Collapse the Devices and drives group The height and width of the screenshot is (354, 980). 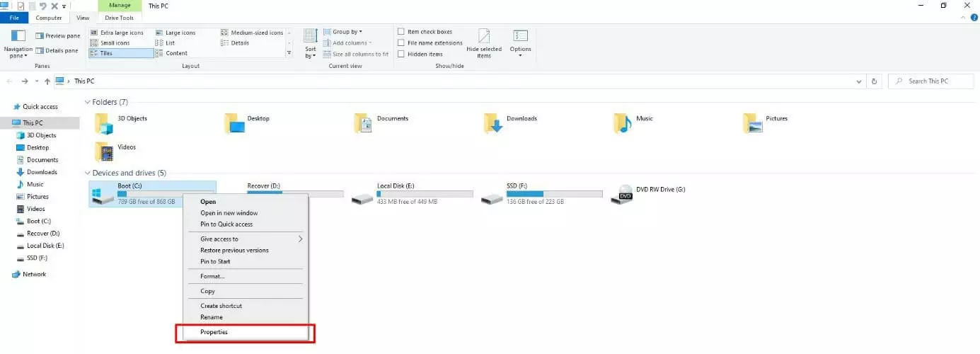click(88, 173)
